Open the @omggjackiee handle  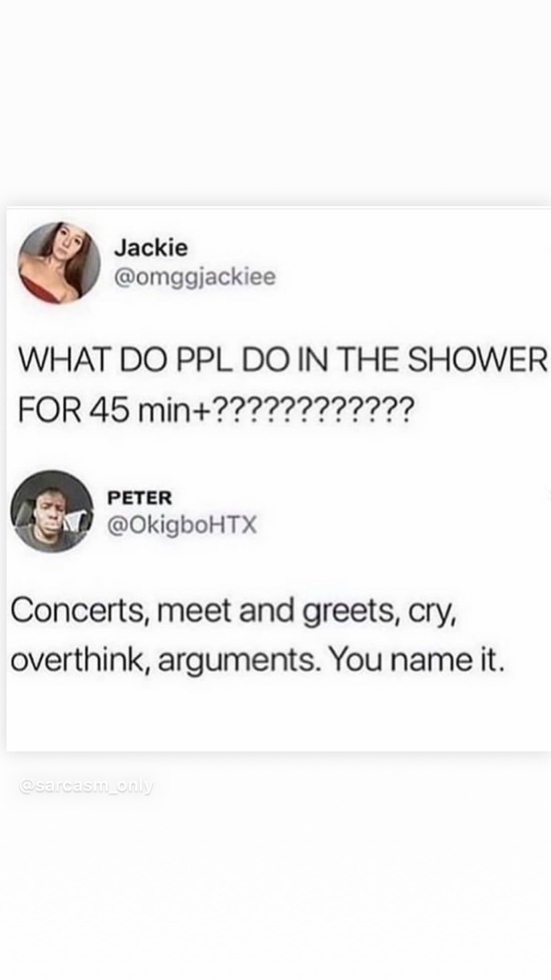point(194,277)
